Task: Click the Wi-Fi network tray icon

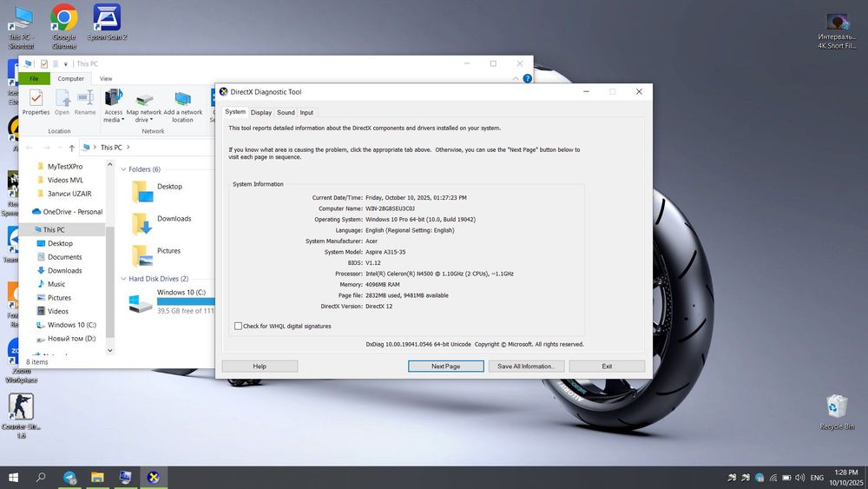Action: 773,478
